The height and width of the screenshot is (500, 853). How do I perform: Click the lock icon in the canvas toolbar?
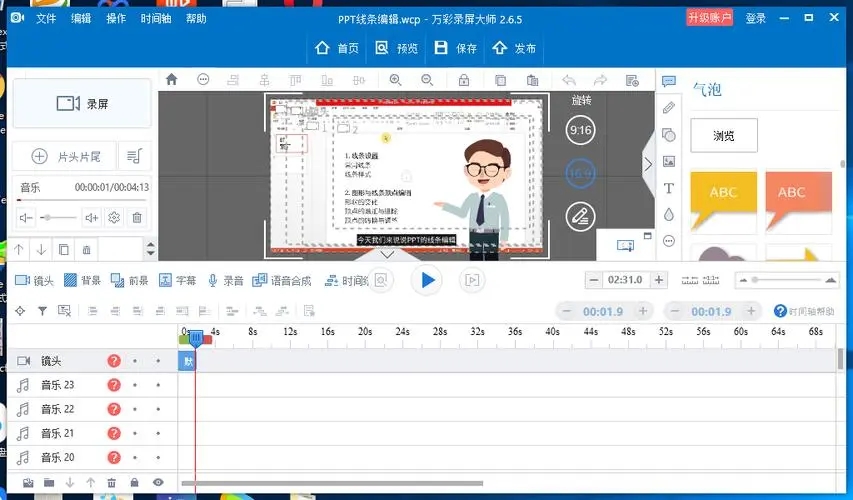click(x=464, y=80)
